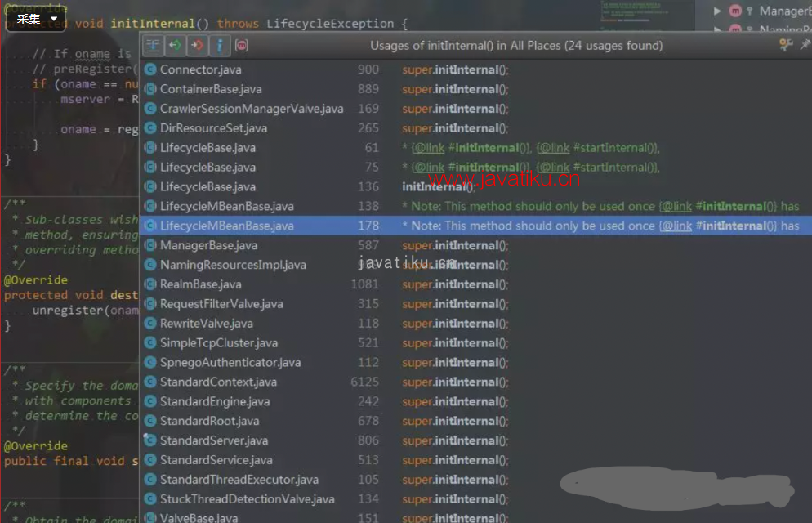Select the Connector.java usage row
This screenshot has height=523, width=812.
[x=475, y=69]
